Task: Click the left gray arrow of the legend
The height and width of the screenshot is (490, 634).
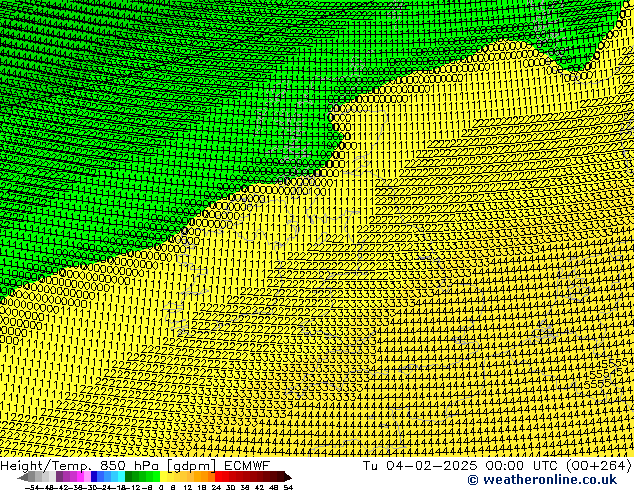Action: pyautogui.click(x=23, y=477)
